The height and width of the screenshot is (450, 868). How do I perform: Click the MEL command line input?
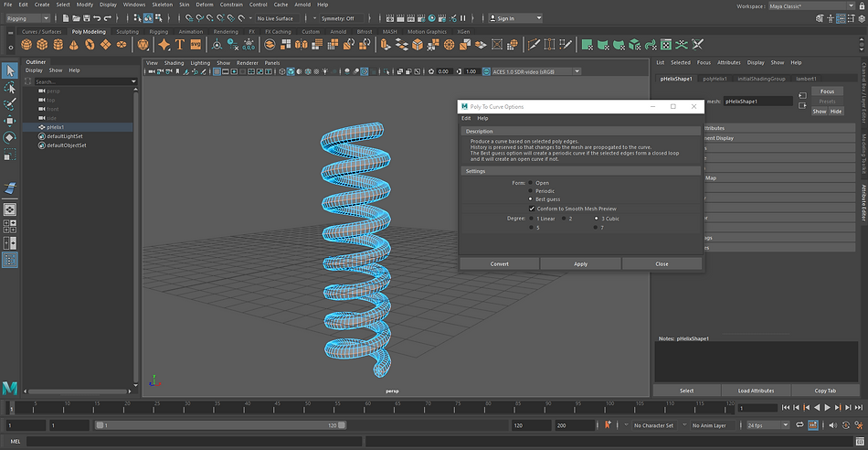pyautogui.click(x=194, y=441)
